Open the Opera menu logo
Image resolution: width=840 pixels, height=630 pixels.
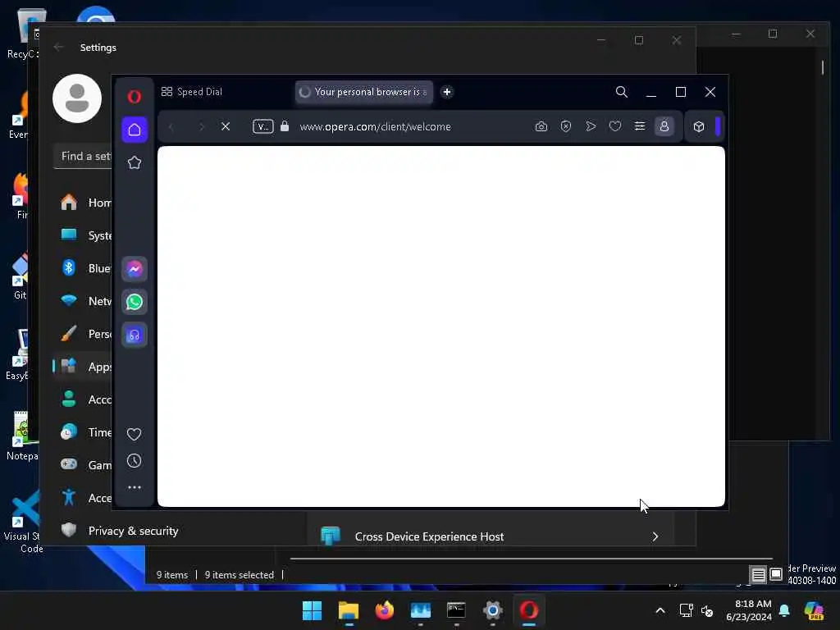[134, 97]
